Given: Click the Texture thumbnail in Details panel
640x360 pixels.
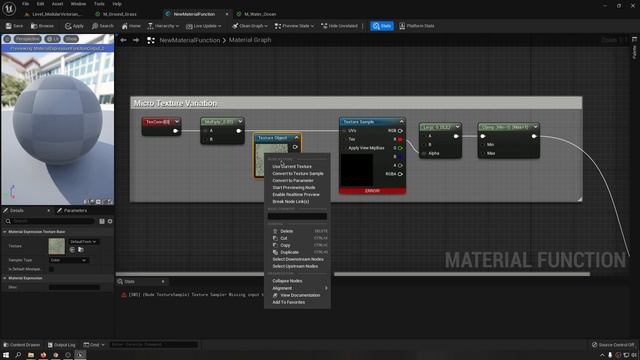Looking at the screenshot, I should (56, 246).
